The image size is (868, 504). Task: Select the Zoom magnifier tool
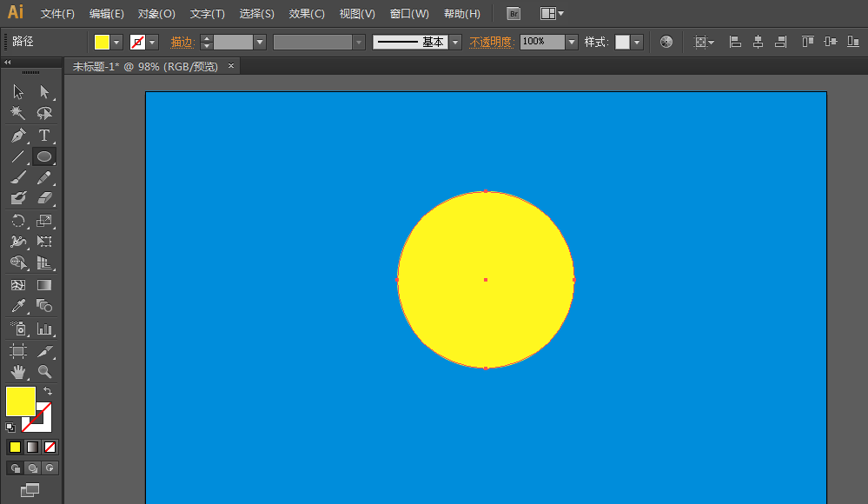click(44, 372)
